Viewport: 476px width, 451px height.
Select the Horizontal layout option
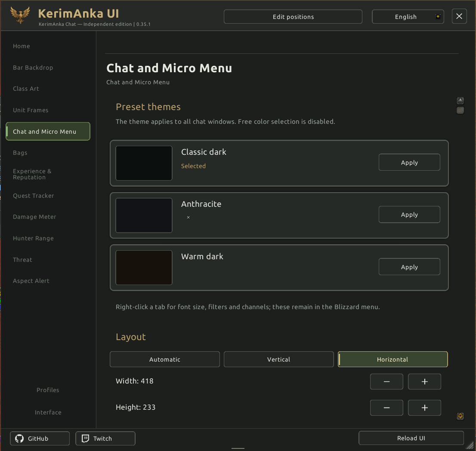click(x=393, y=359)
